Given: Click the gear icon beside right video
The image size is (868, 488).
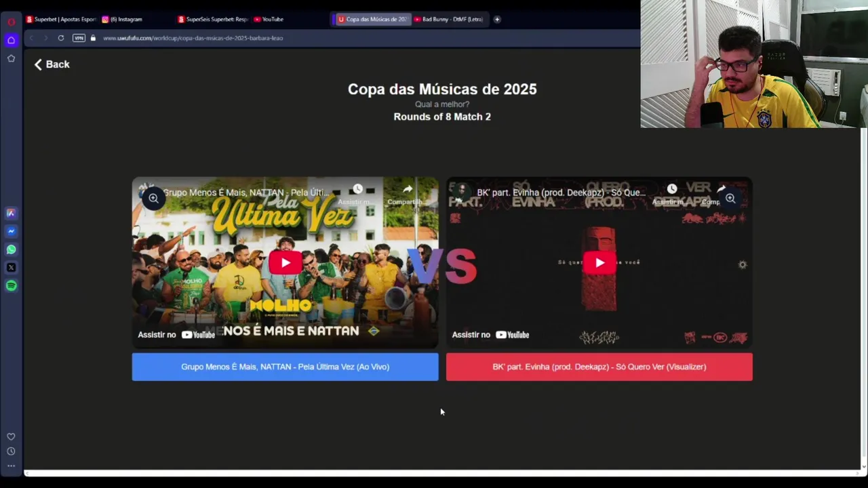Looking at the screenshot, I should point(743,264).
